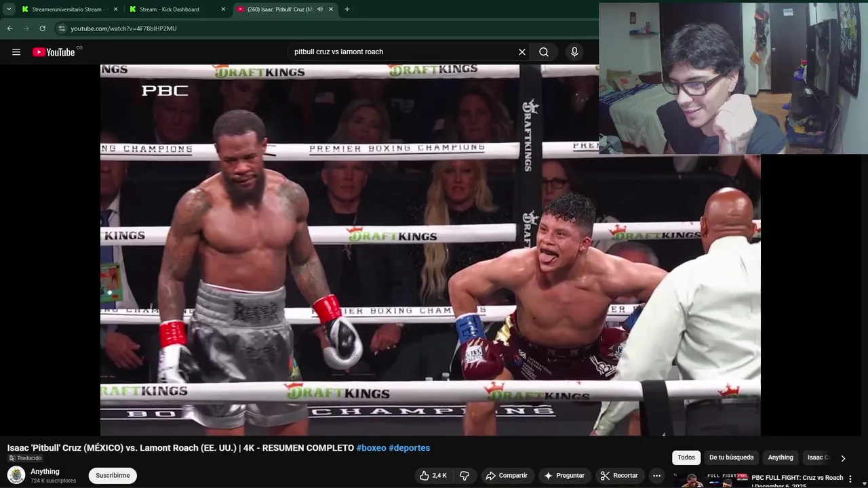
Task: Show more filter chips arrow
Action: click(843, 458)
